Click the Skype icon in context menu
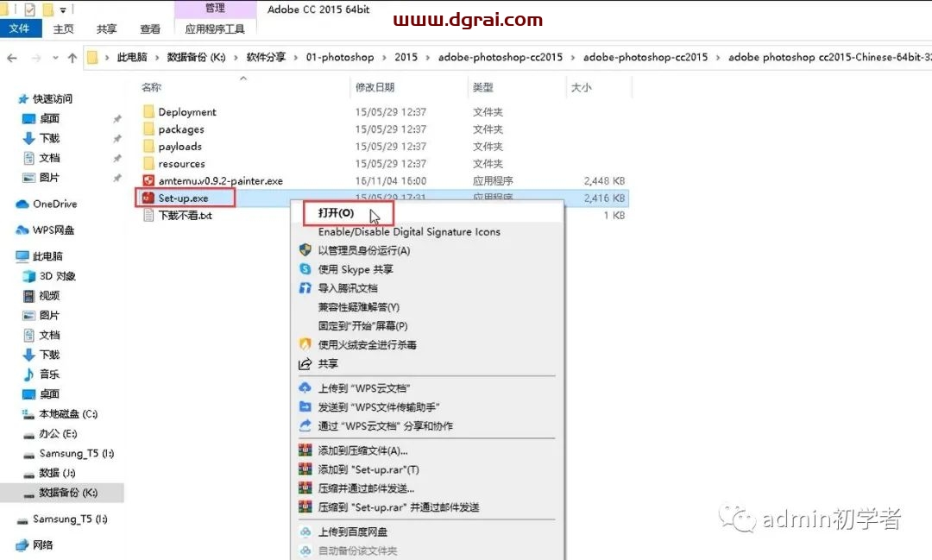 [305, 268]
